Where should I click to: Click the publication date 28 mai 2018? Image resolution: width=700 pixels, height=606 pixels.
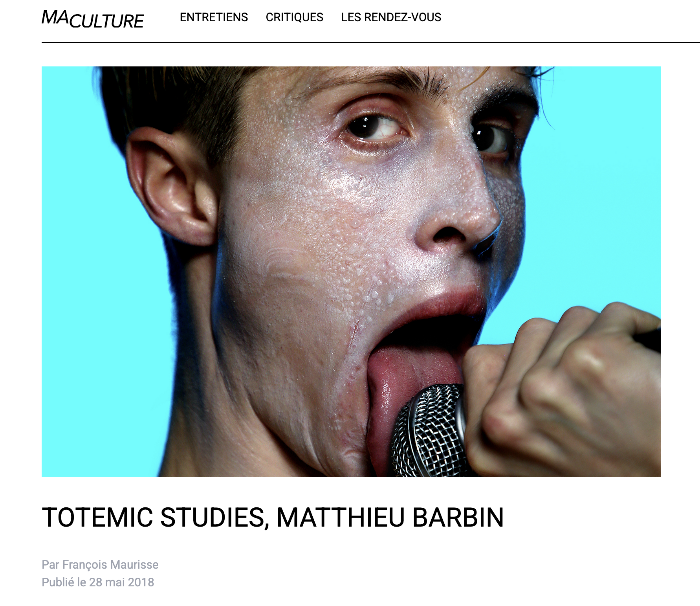pyautogui.click(x=121, y=582)
